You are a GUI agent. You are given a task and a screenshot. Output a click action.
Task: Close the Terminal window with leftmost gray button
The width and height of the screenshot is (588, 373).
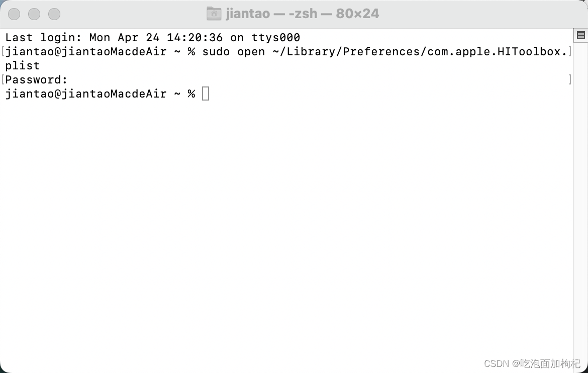pyautogui.click(x=14, y=14)
